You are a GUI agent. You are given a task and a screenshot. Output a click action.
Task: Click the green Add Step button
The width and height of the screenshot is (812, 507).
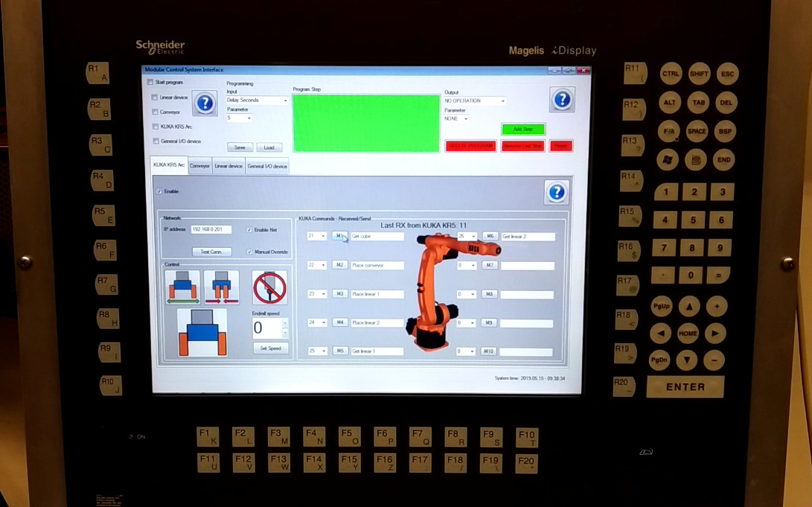(523, 129)
